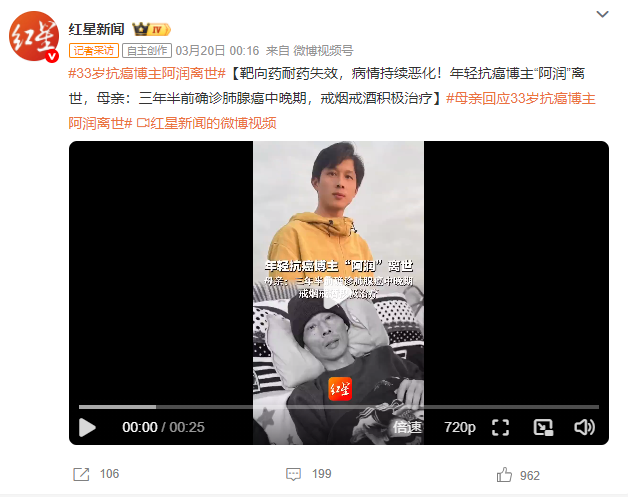Image resolution: width=628 pixels, height=497 pixels.
Task: Select the 记者采访 tag
Action: tap(94, 50)
